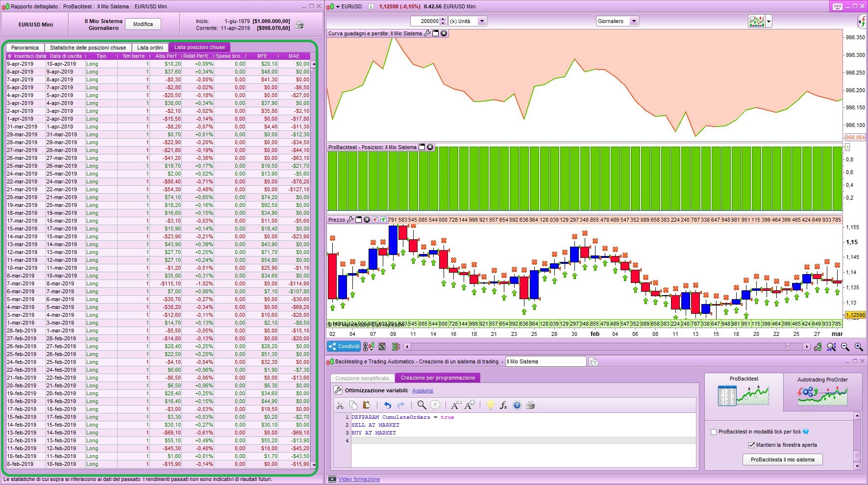
Task: Click the light bulb icon in editor toolbar
Action: tap(490, 405)
